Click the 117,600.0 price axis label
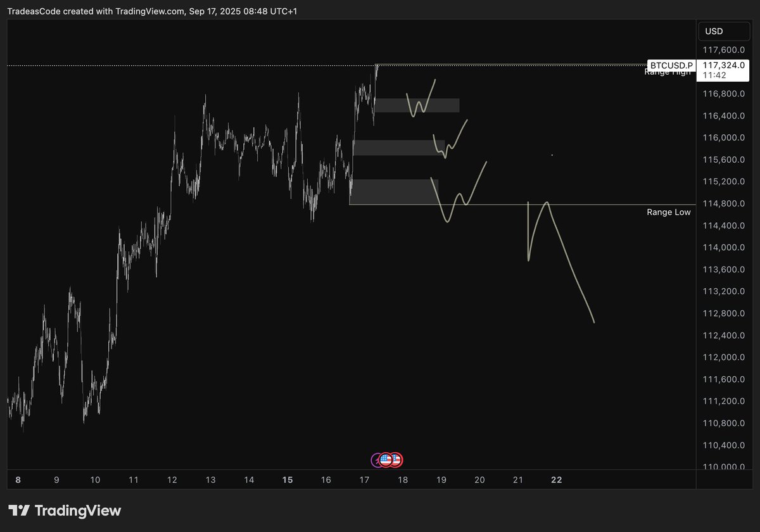 pyautogui.click(x=723, y=50)
